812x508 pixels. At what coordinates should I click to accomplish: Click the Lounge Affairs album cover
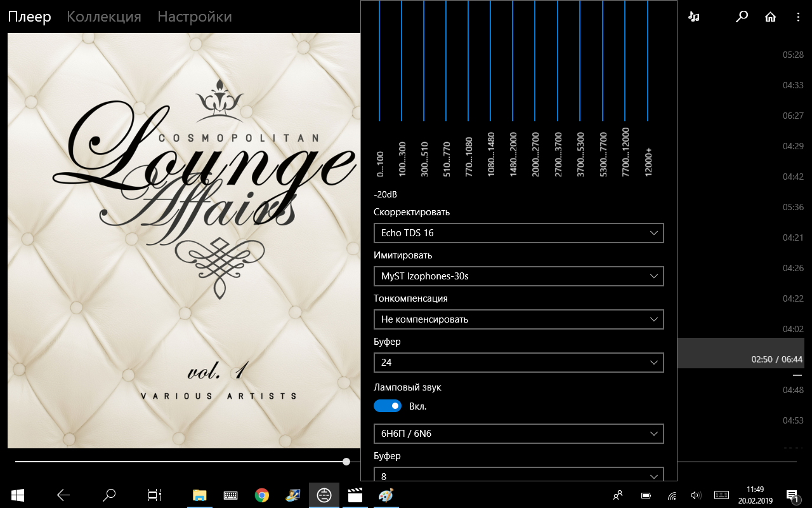[184, 241]
